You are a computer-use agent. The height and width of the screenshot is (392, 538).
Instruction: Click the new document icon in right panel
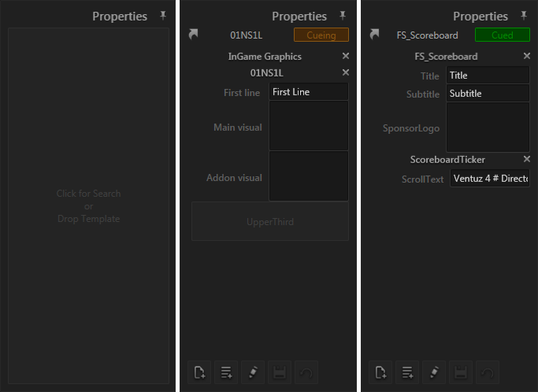tap(380, 372)
